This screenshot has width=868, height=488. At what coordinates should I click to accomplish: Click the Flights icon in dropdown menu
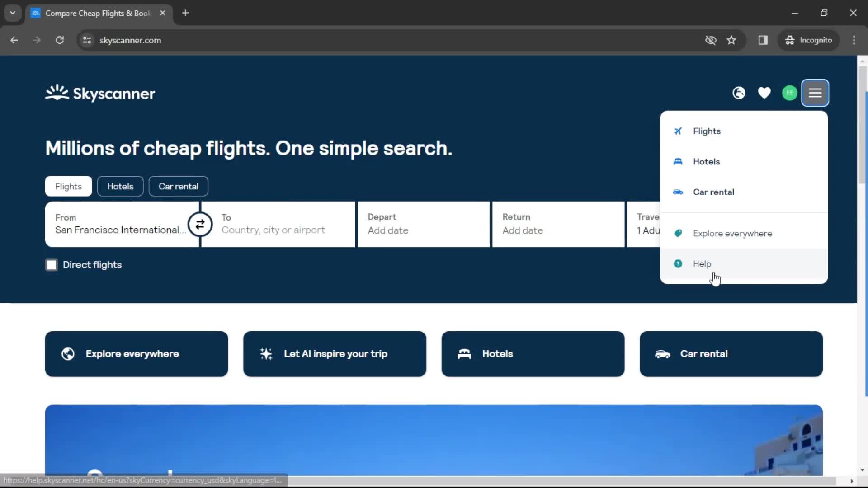(x=677, y=131)
